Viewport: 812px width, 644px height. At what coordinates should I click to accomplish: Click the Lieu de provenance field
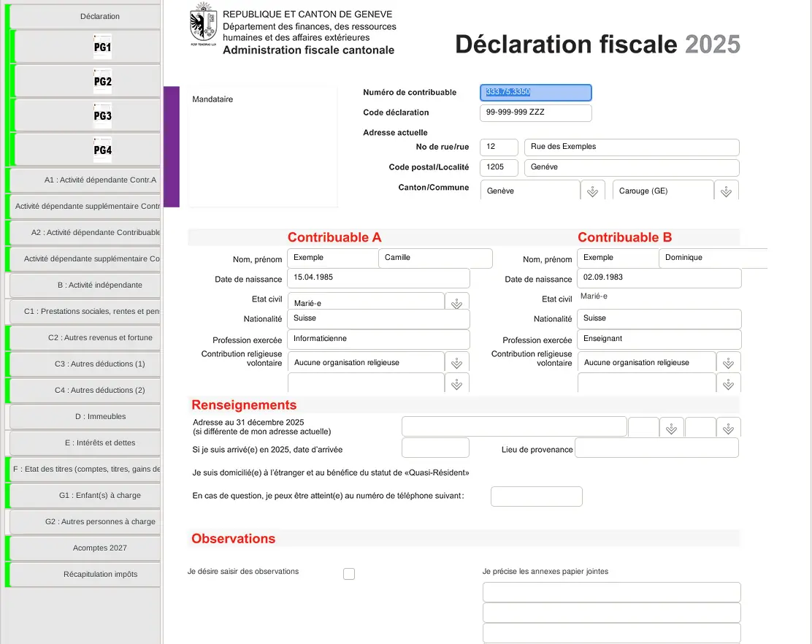pyautogui.click(x=656, y=448)
